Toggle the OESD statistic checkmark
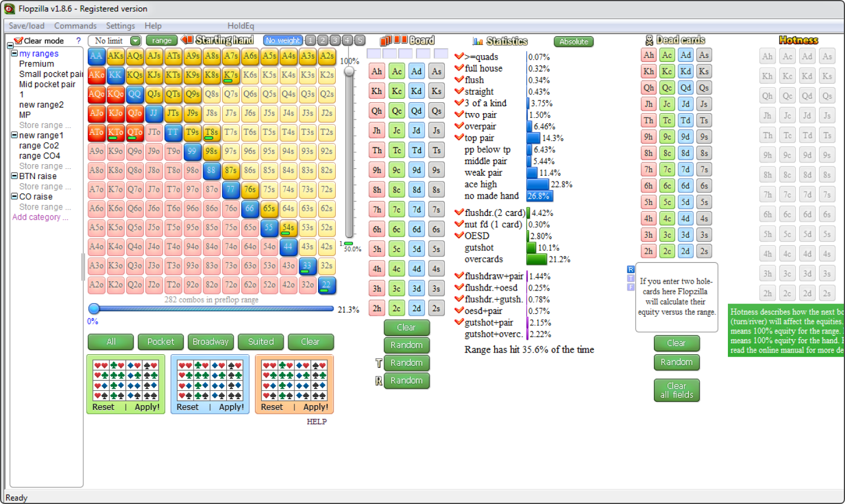The image size is (845, 504). [x=459, y=236]
